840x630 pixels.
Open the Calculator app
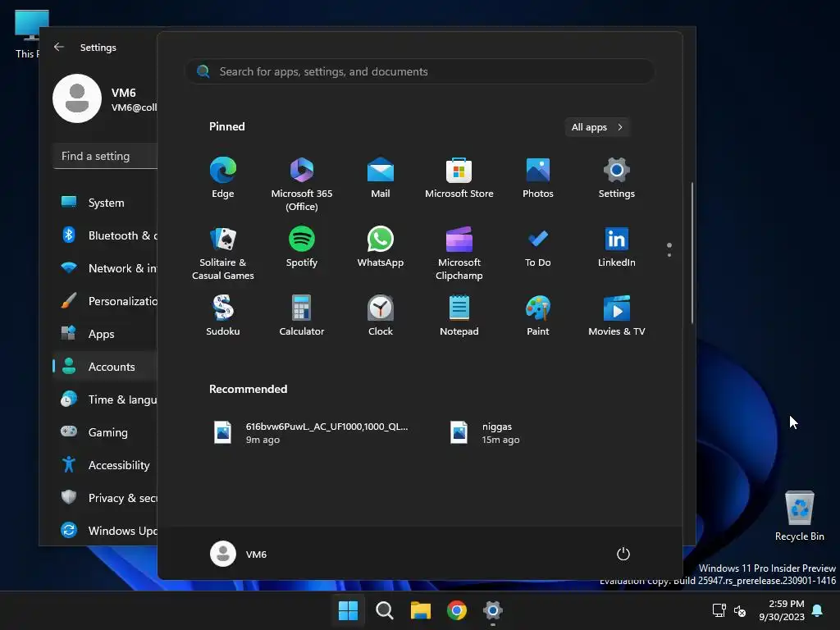pos(301,316)
